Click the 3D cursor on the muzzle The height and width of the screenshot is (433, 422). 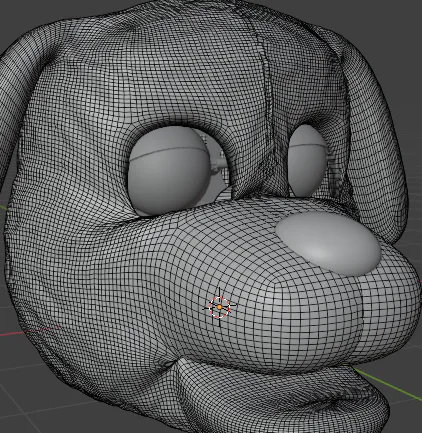point(219,307)
